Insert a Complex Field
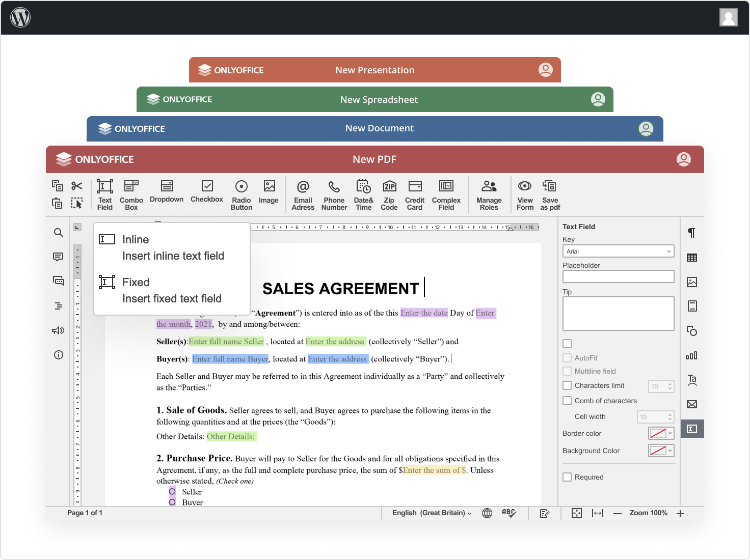Image resolution: width=750 pixels, height=560 pixels. 446,194
